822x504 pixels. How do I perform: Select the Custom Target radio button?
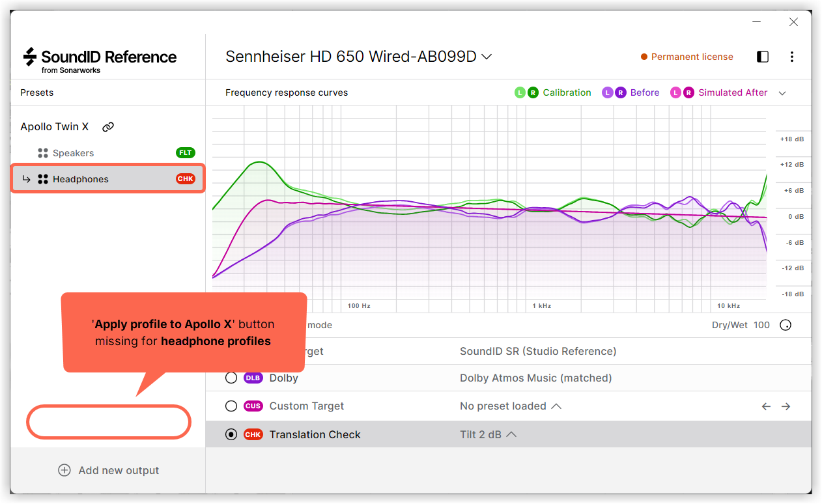(x=231, y=406)
